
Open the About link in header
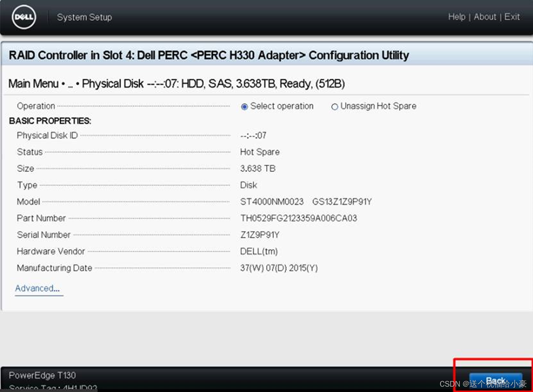pos(485,17)
